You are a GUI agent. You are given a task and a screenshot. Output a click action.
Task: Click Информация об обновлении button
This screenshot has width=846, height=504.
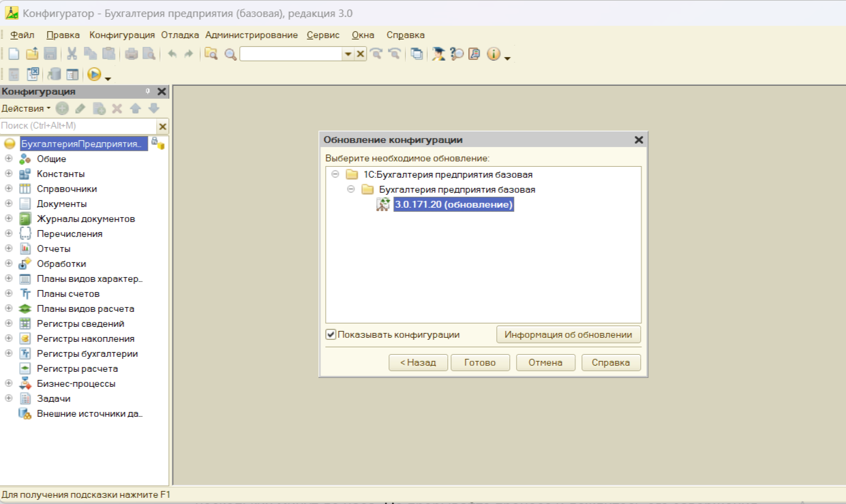(569, 334)
